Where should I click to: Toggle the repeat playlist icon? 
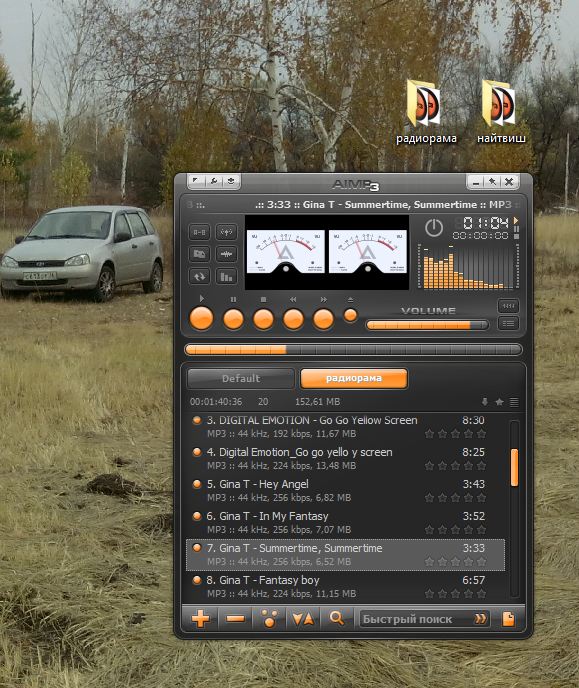[200, 276]
